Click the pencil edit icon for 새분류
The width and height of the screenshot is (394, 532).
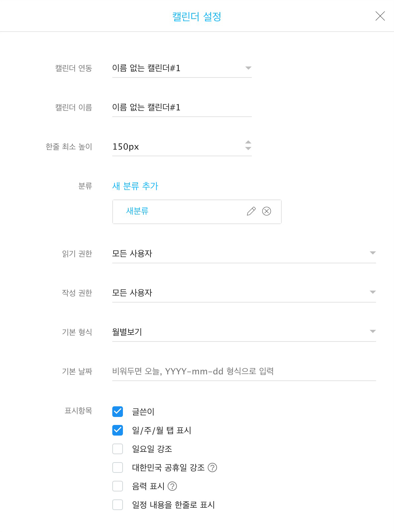(251, 211)
